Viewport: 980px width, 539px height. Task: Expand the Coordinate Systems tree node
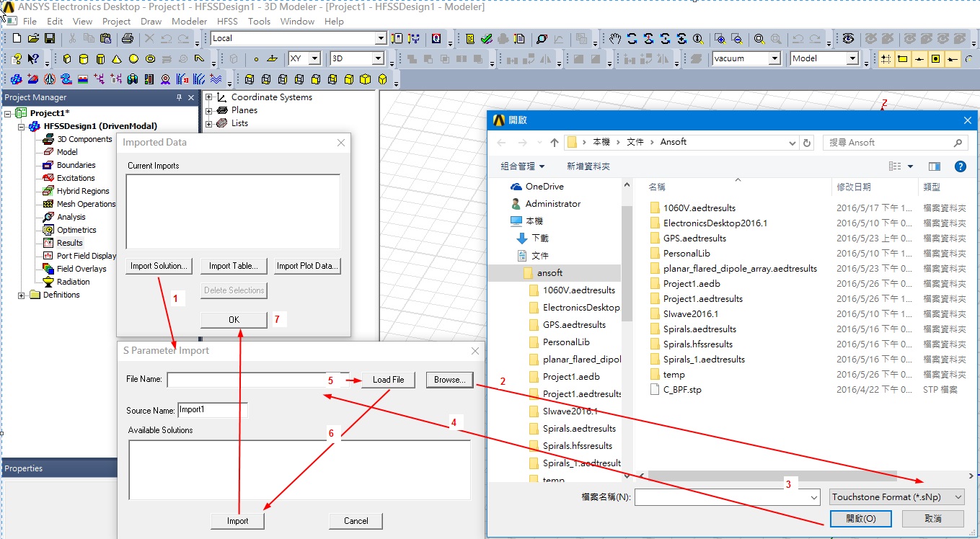[209, 97]
